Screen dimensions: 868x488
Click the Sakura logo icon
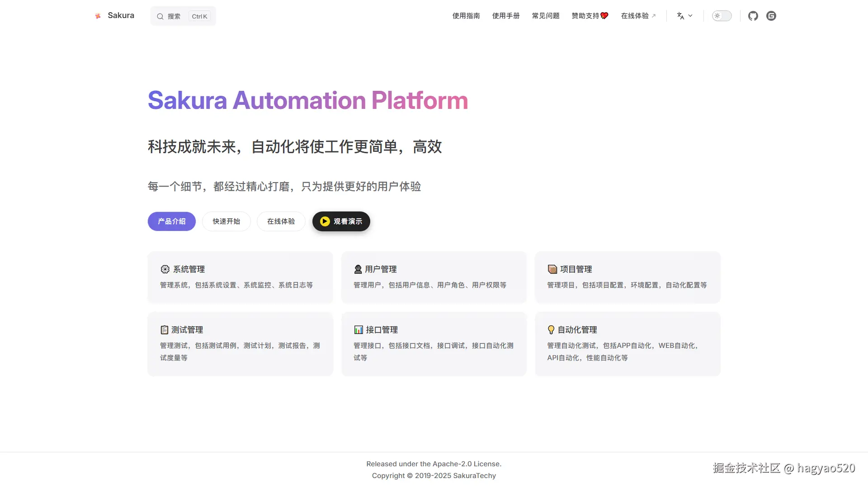tap(98, 16)
